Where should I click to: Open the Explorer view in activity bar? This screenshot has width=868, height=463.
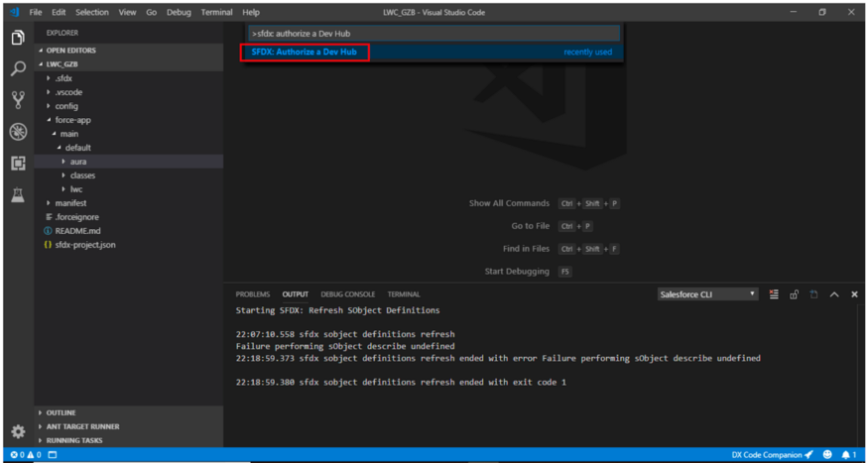point(18,38)
